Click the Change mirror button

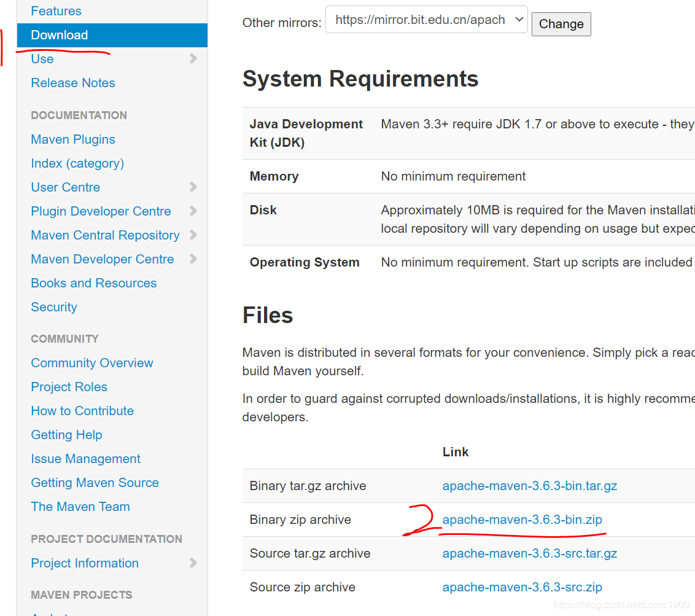point(561,24)
